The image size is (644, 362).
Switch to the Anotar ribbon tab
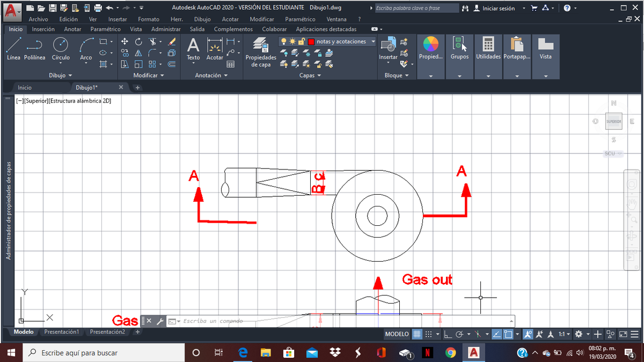pyautogui.click(x=72, y=29)
